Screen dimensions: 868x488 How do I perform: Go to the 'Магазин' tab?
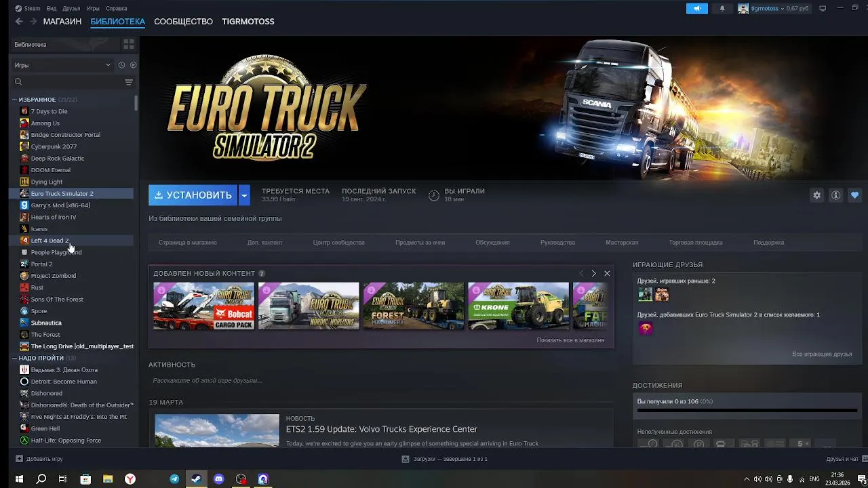tap(62, 22)
